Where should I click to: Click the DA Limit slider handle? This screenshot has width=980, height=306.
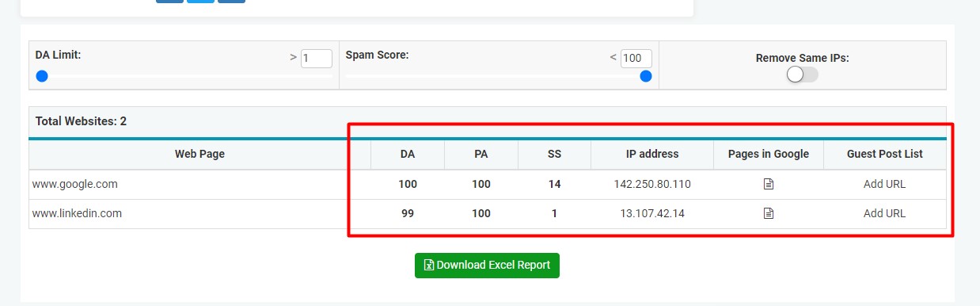coord(42,77)
